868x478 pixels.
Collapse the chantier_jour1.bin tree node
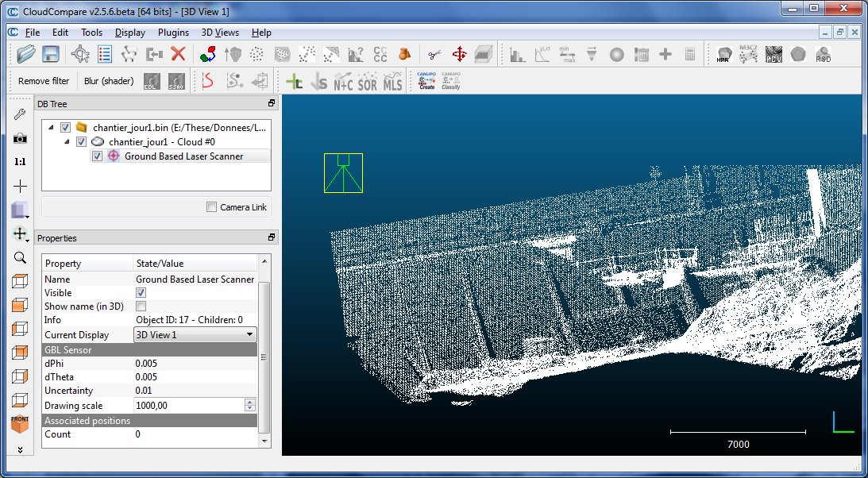pos(52,127)
